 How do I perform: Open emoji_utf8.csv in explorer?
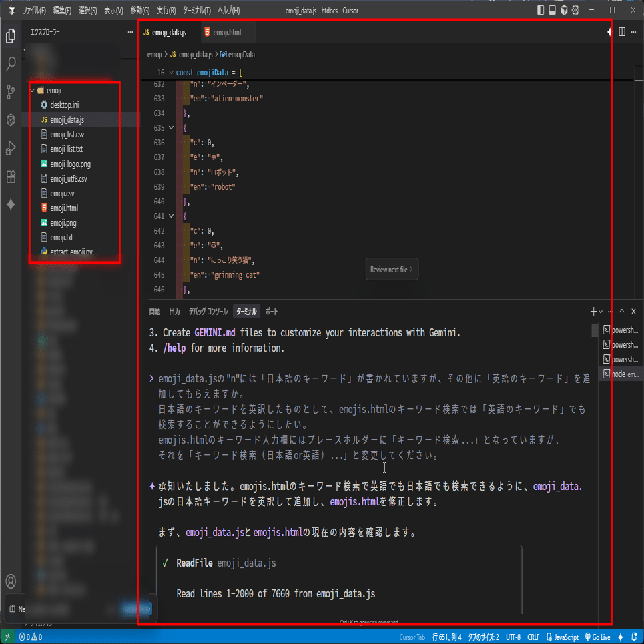tap(69, 179)
